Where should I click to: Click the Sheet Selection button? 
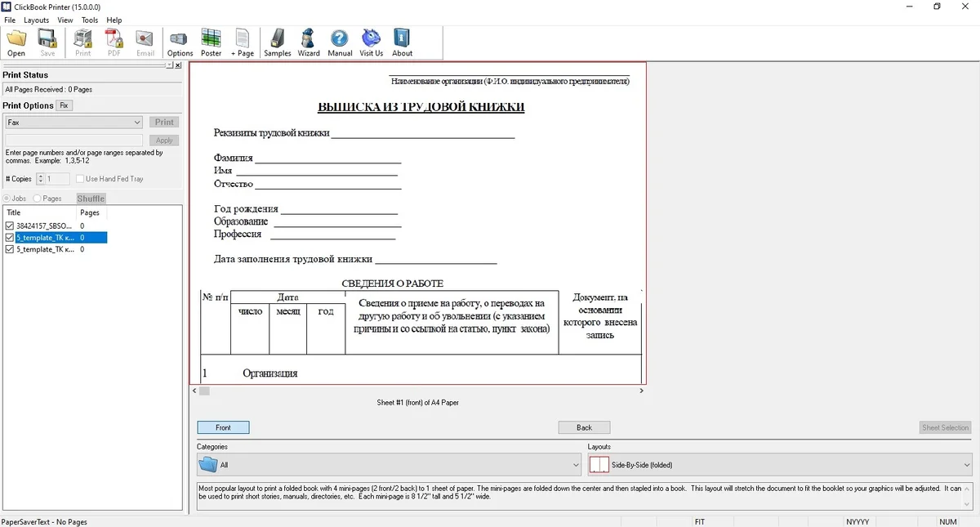pyautogui.click(x=945, y=427)
